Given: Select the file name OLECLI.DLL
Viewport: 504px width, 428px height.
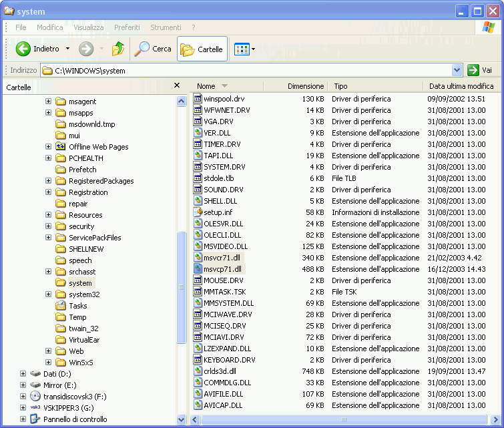Looking at the screenshot, I should [222, 235].
